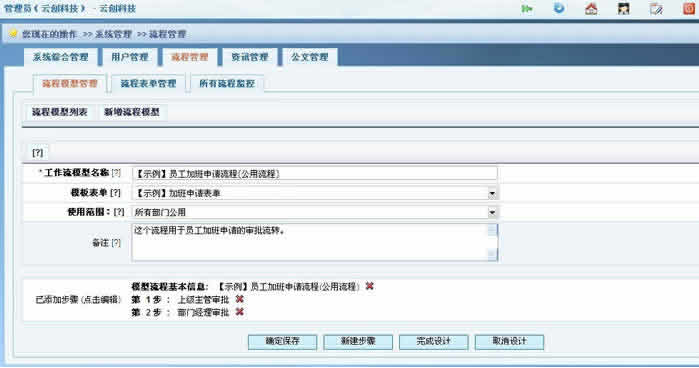Image resolution: width=699 pixels, height=368 pixels.
Task: Open the 系统综合管理 tab
Action: pyautogui.click(x=60, y=57)
